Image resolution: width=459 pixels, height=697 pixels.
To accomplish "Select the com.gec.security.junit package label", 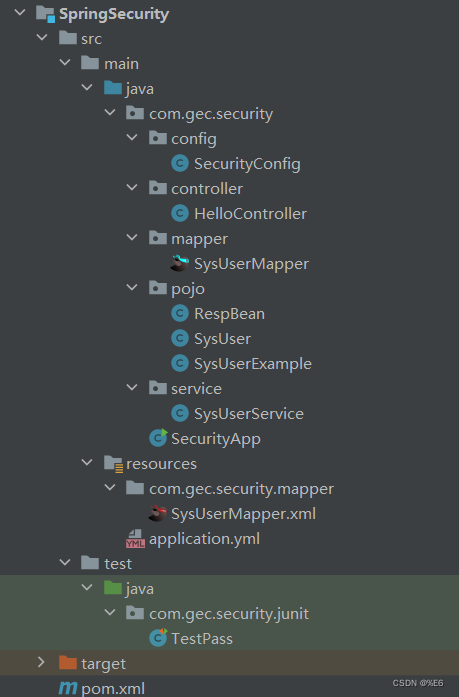I will pos(229,614).
